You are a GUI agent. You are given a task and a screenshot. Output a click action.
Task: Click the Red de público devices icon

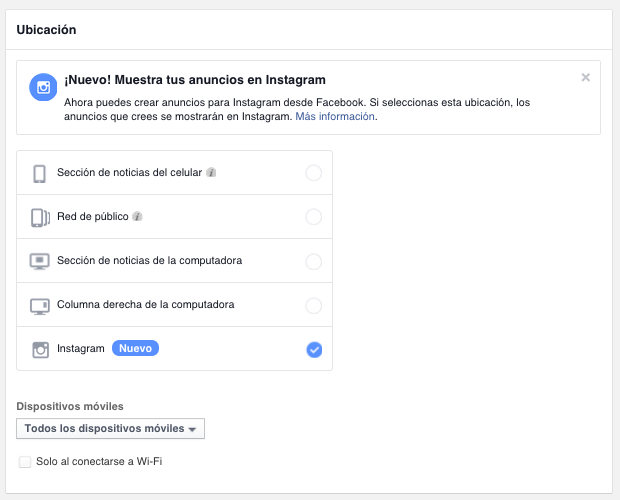click(40, 217)
